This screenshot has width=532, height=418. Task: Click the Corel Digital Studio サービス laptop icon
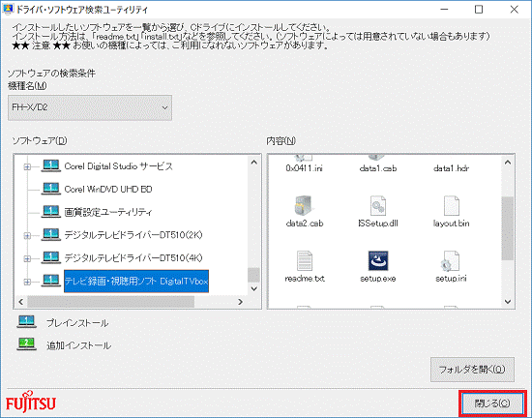point(51,165)
